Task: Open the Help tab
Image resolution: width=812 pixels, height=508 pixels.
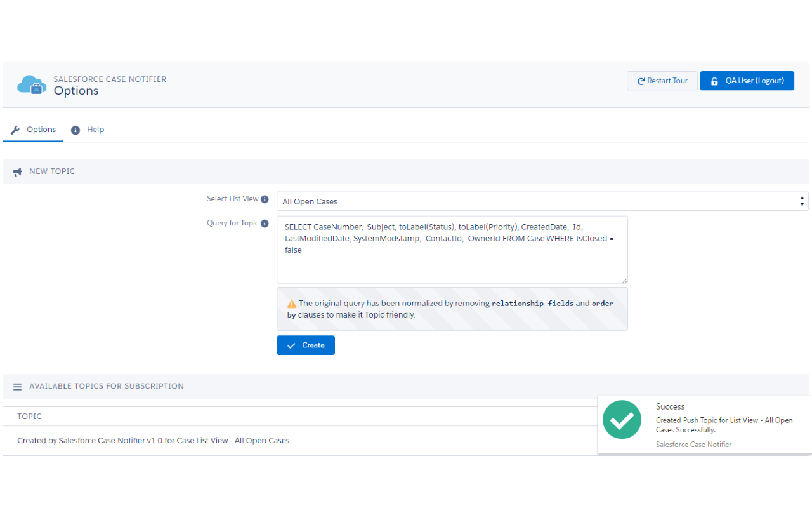Action: tap(88, 130)
